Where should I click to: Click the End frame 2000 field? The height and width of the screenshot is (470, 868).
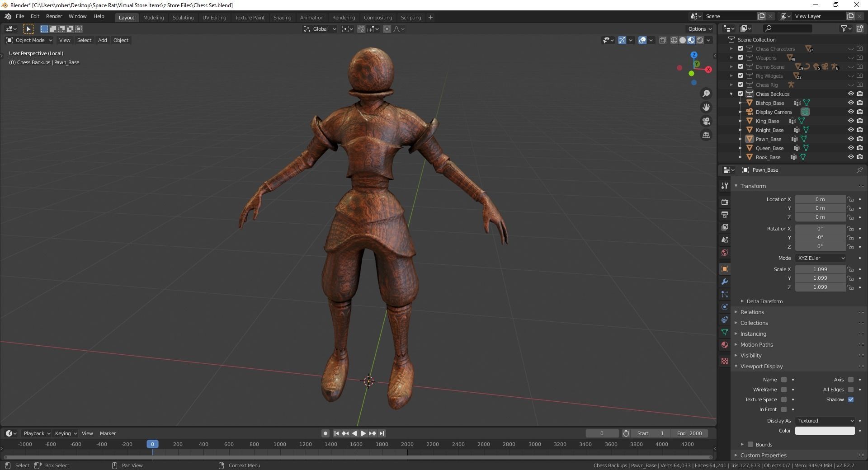(689, 433)
